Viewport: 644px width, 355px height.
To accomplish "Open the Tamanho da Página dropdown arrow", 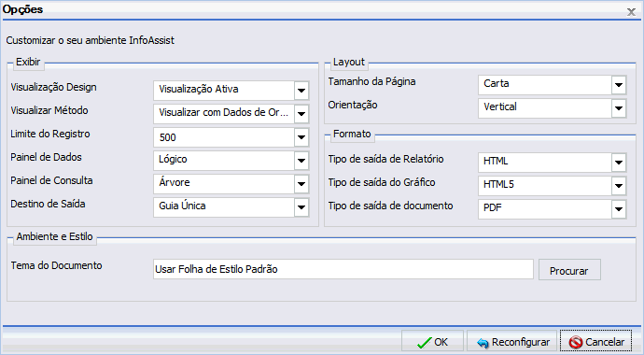I will pyautogui.click(x=619, y=85).
